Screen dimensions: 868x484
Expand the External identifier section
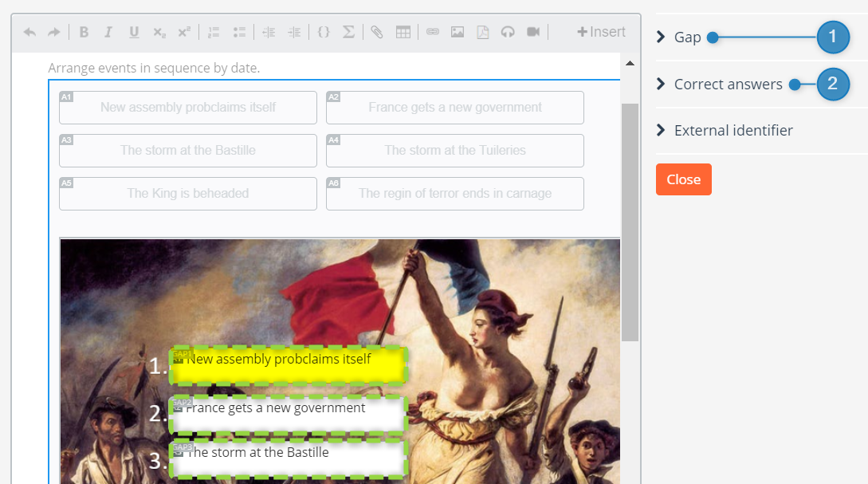(725, 131)
